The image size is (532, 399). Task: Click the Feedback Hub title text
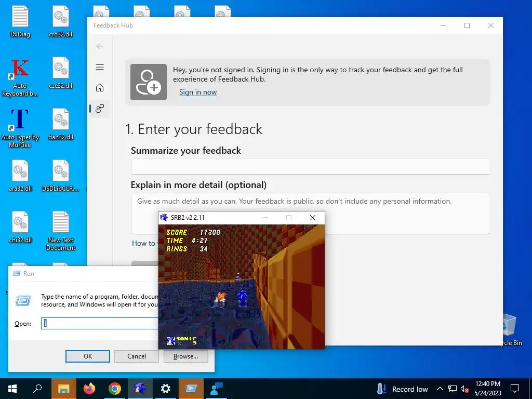[x=113, y=25]
